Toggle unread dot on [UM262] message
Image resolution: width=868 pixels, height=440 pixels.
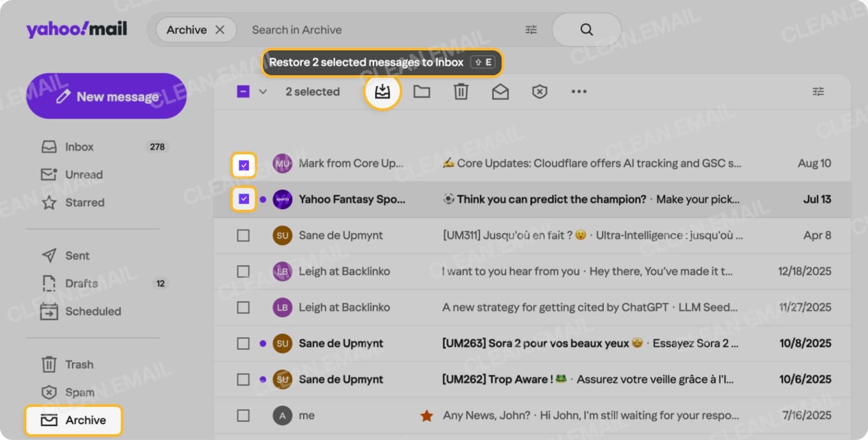(x=263, y=379)
